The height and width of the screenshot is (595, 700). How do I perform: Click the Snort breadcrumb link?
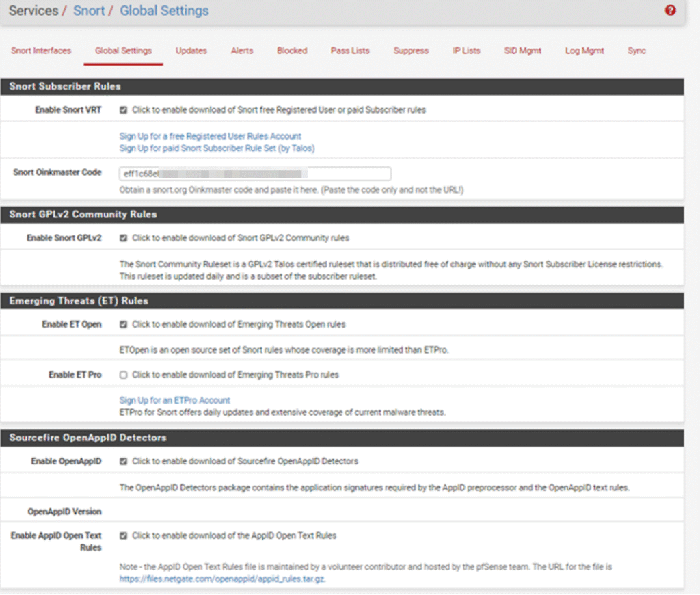89,11
